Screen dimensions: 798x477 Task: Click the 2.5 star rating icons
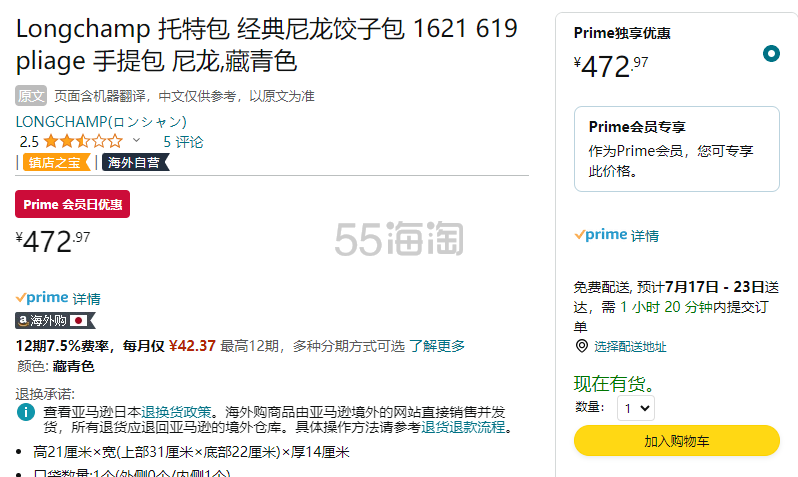pyautogui.click(x=82, y=141)
